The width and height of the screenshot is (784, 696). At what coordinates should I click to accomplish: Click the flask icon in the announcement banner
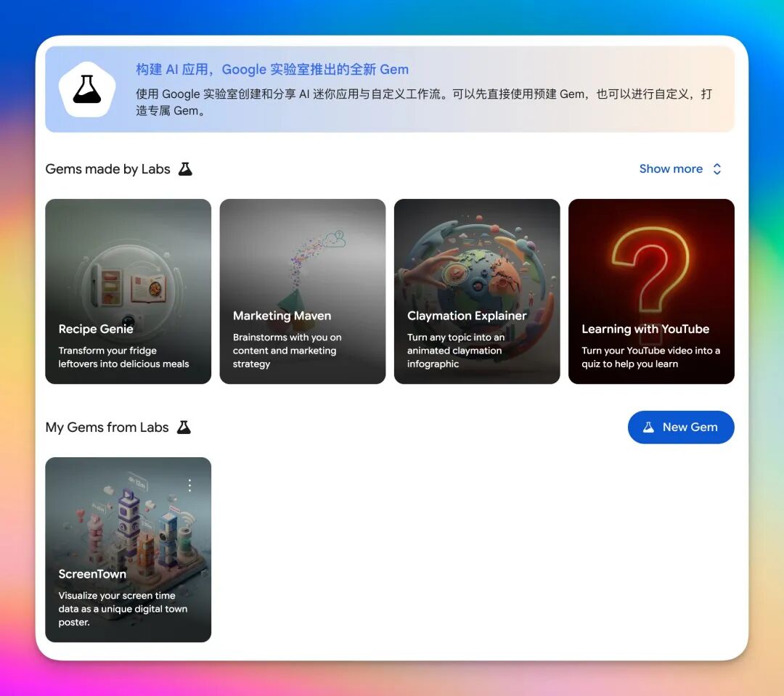pos(87,88)
